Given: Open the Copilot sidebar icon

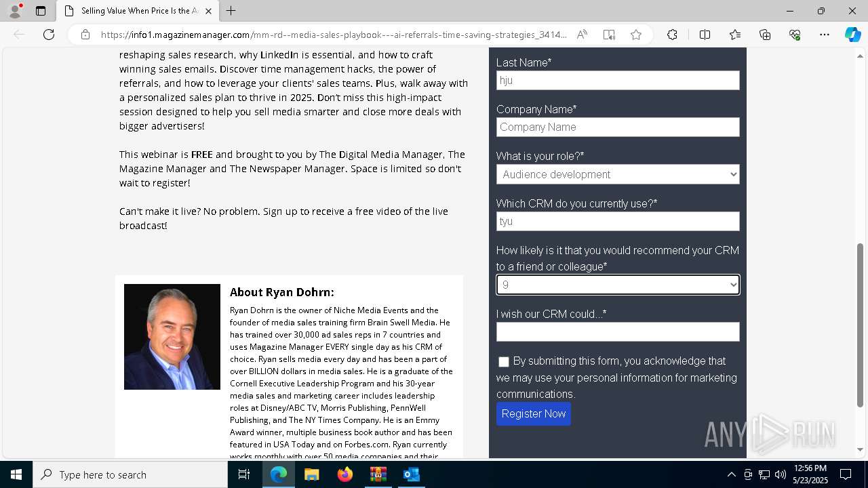Looking at the screenshot, I should (852, 35).
